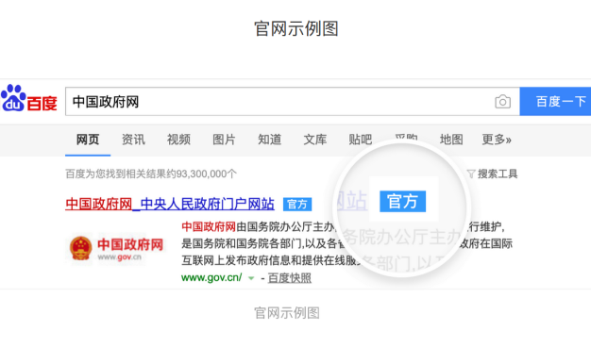Image resolution: width=591 pixels, height=364 pixels.
Task: Expand the 更多» tab options
Action: [497, 140]
